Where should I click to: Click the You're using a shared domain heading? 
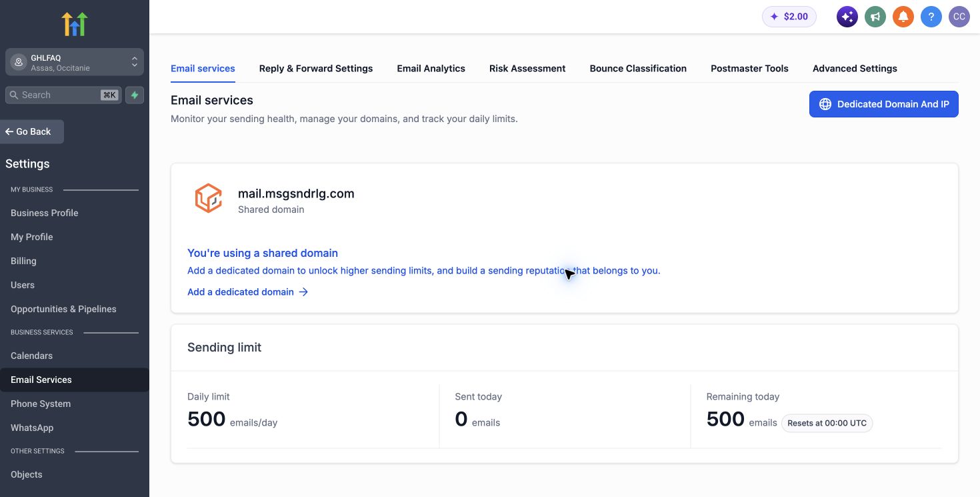[x=263, y=253]
